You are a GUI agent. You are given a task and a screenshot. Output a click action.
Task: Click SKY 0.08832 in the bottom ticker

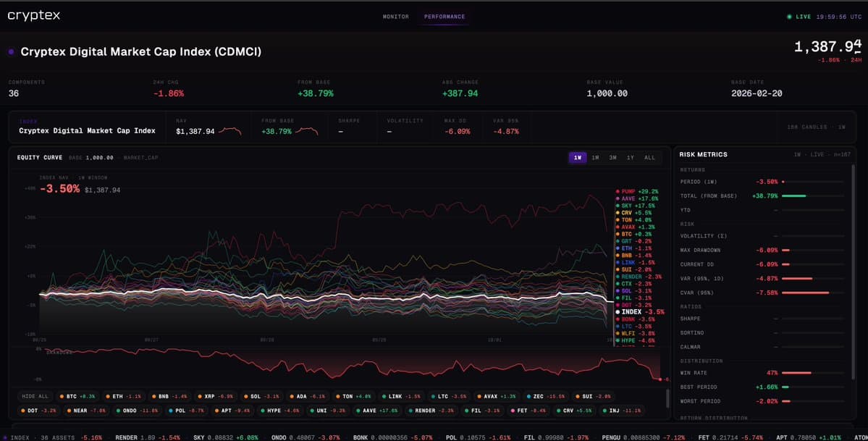click(214, 437)
